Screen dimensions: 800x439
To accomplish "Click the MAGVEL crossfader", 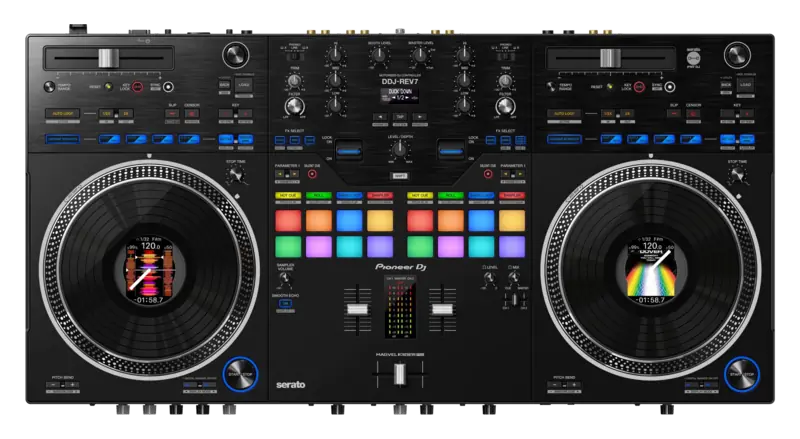I will 399,374.
